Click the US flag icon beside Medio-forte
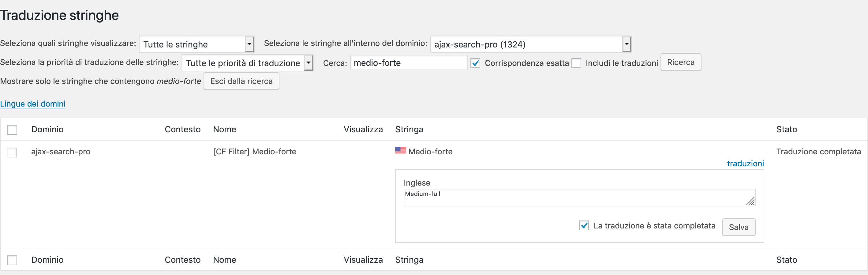The image size is (868, 275). 400,151
